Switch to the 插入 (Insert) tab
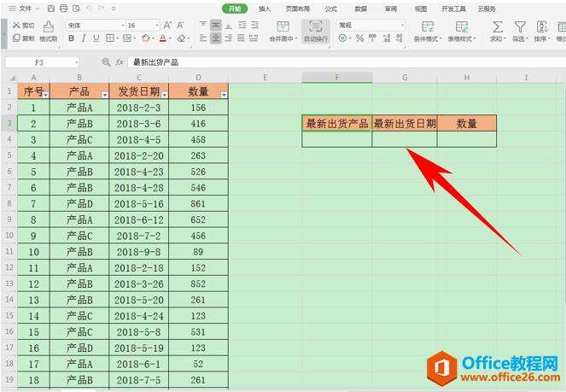 tap(265, 8)
